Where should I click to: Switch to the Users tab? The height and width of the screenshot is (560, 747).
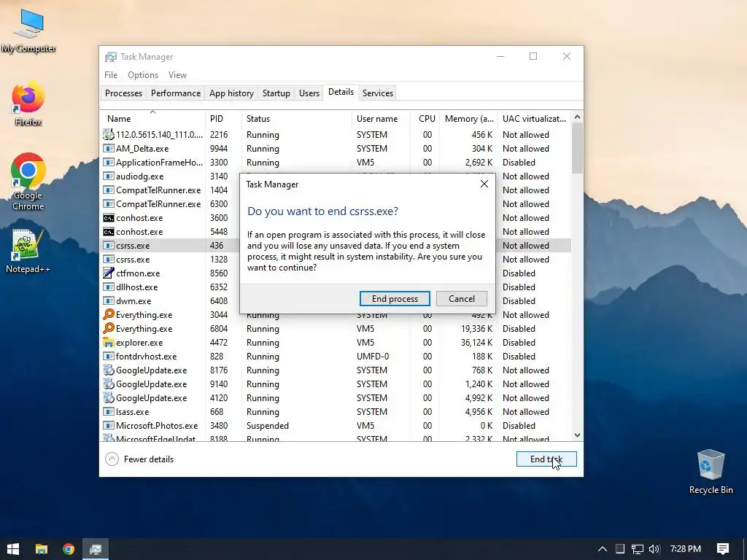309,93
